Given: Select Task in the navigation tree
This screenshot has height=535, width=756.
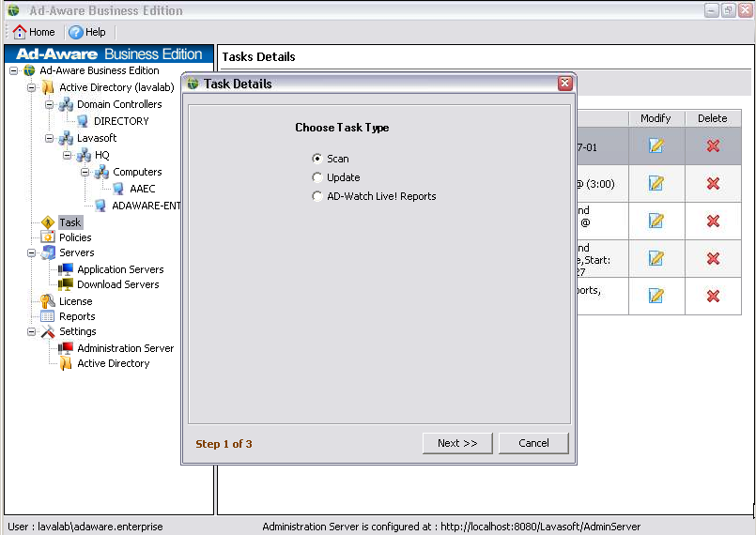Looking at the screenshot, I should pos(70,222).
